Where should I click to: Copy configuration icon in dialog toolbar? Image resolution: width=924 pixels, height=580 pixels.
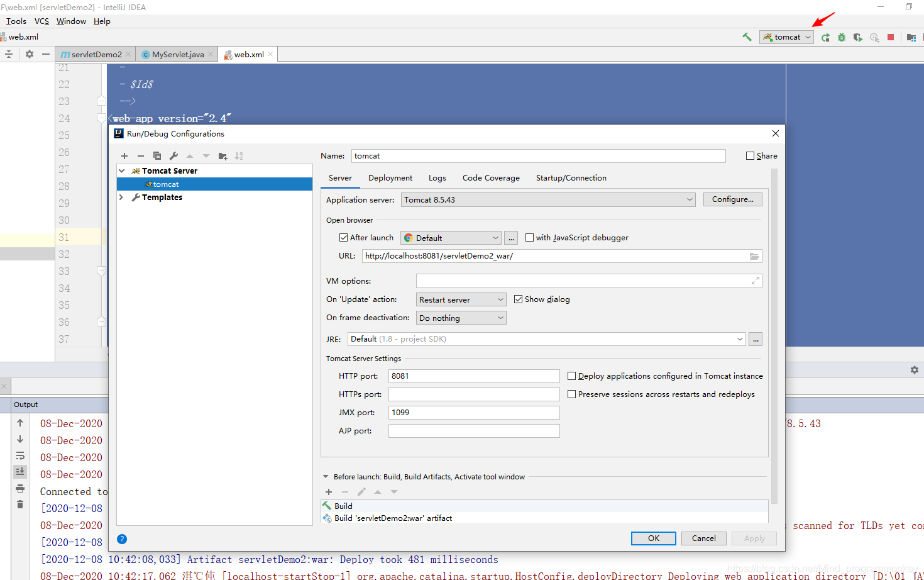157,156
